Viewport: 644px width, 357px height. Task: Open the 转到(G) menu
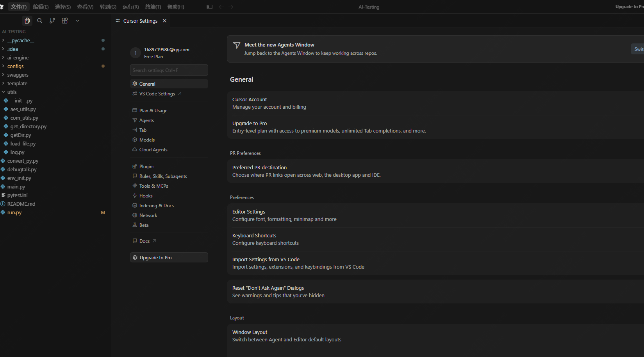(108, 7)
